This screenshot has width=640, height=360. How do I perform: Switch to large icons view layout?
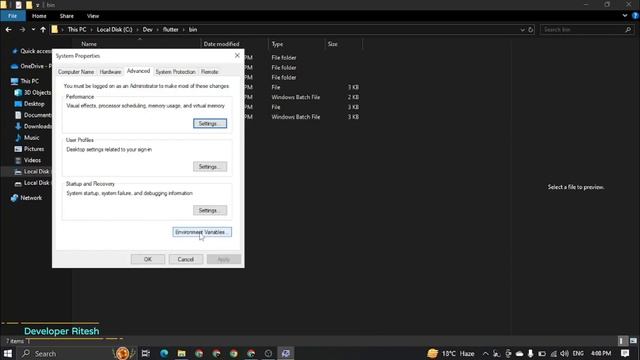(x=633, y=340)
